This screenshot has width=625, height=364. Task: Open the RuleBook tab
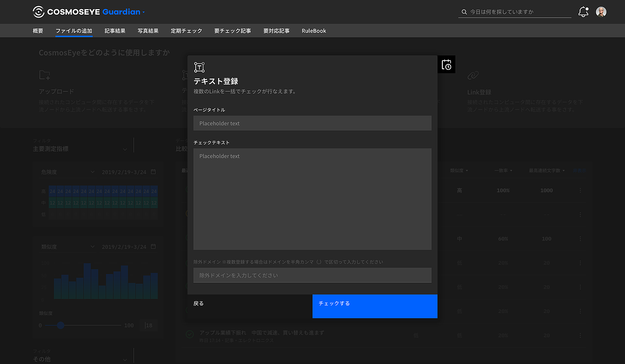pos(313,30)
